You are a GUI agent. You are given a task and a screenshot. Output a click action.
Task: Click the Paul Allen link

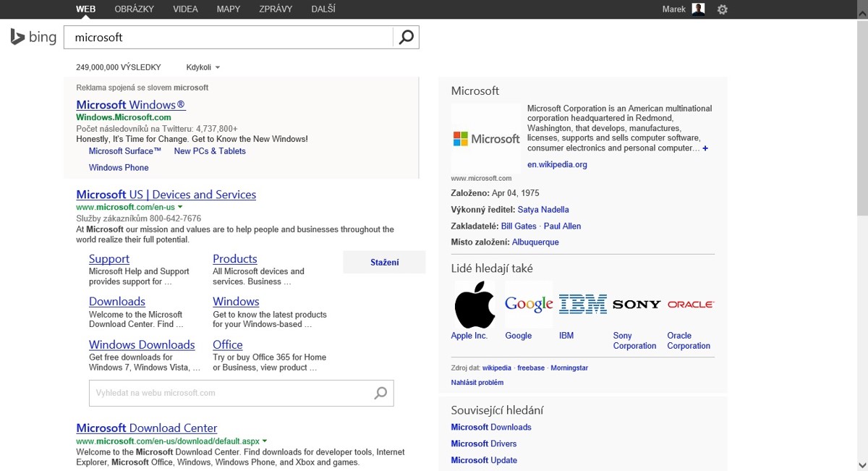pyautogui.click(x=563, y=226)
